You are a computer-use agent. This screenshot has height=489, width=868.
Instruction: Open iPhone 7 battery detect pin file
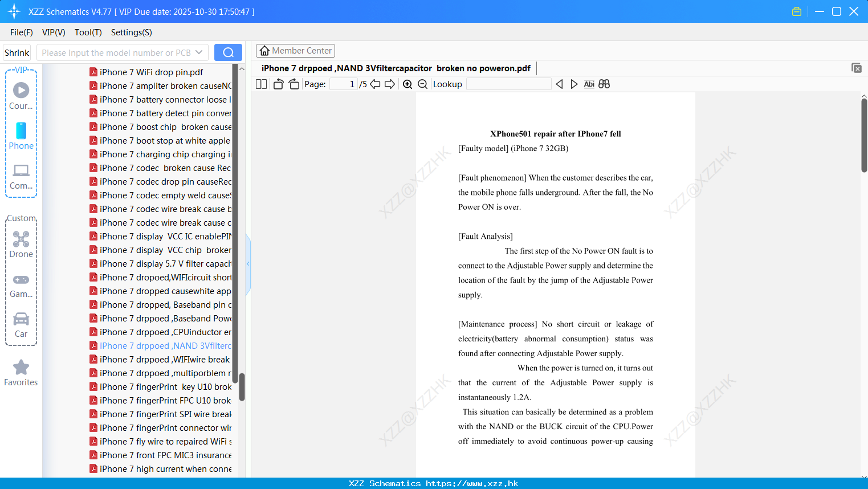point(160,113)
